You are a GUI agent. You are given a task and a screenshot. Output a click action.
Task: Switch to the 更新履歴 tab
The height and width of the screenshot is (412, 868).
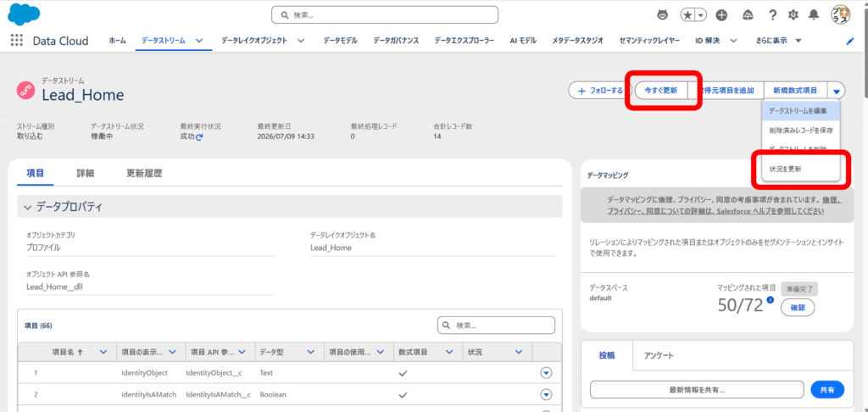[x=144, y=173]
